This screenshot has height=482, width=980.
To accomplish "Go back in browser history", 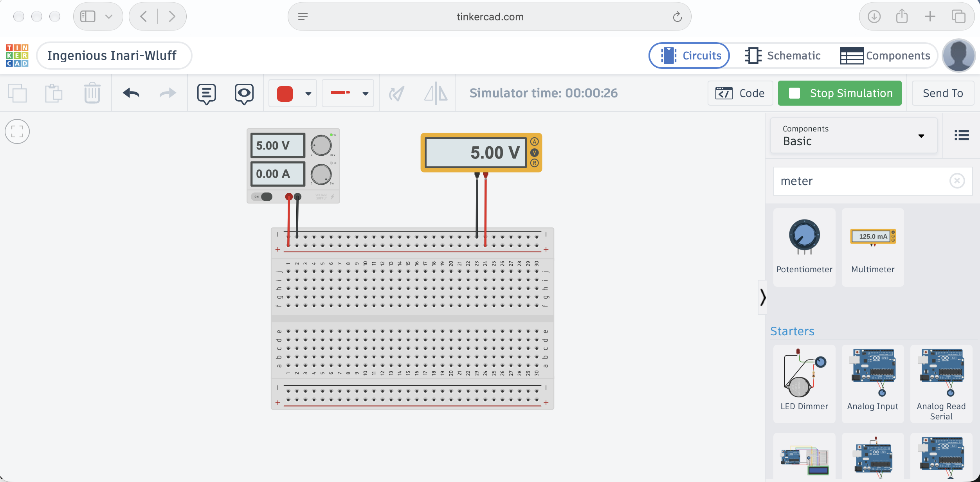I will pyautogui.click(x=144, y=16).
